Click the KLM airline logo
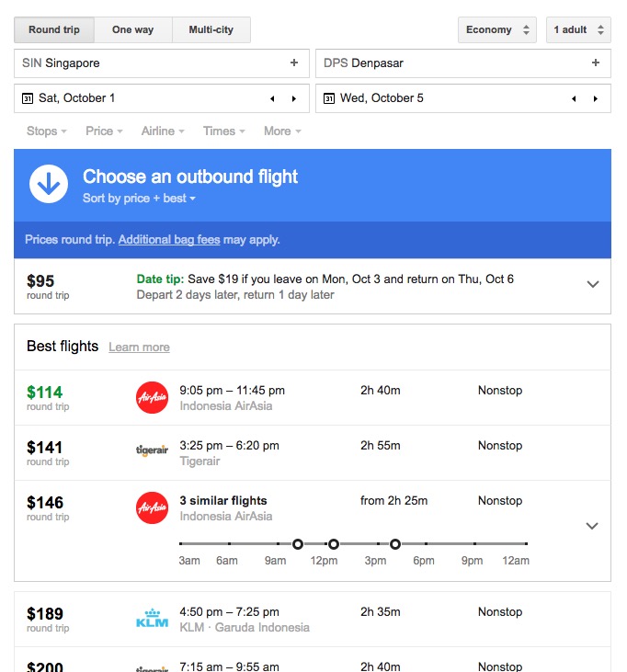The height and width of the screenshot is (672, 627). click(x=152, y=618)
